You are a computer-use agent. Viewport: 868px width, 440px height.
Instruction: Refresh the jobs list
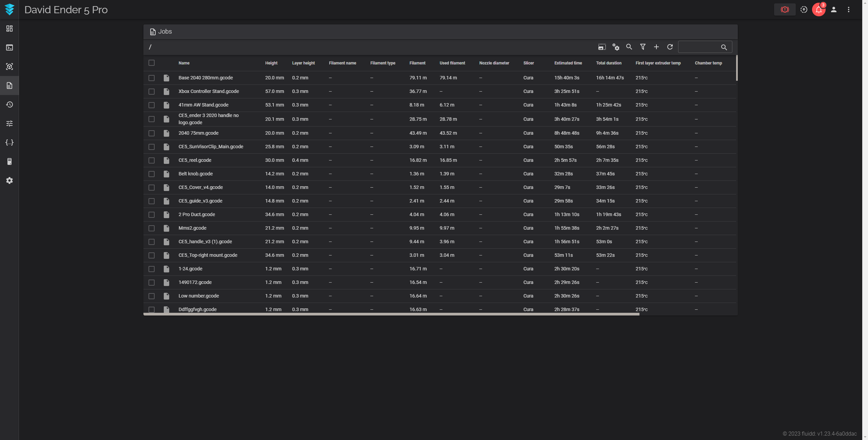pyautogui.click(x=670, y=47)
